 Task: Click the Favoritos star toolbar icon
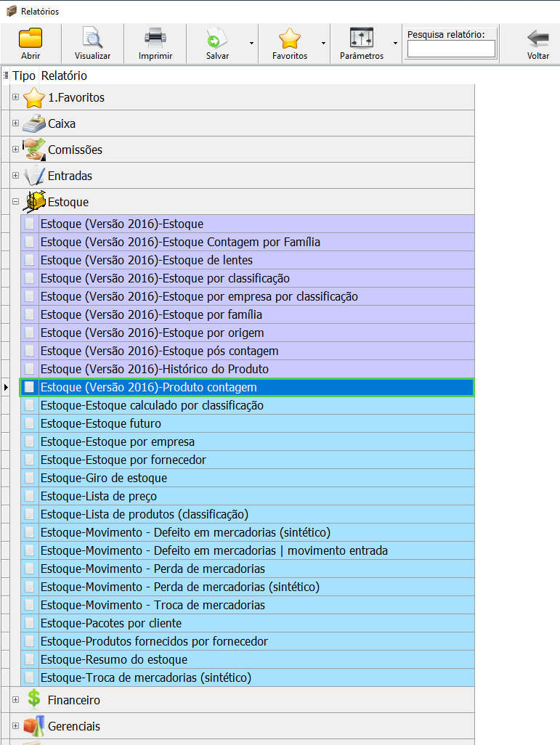click(289, 38)
